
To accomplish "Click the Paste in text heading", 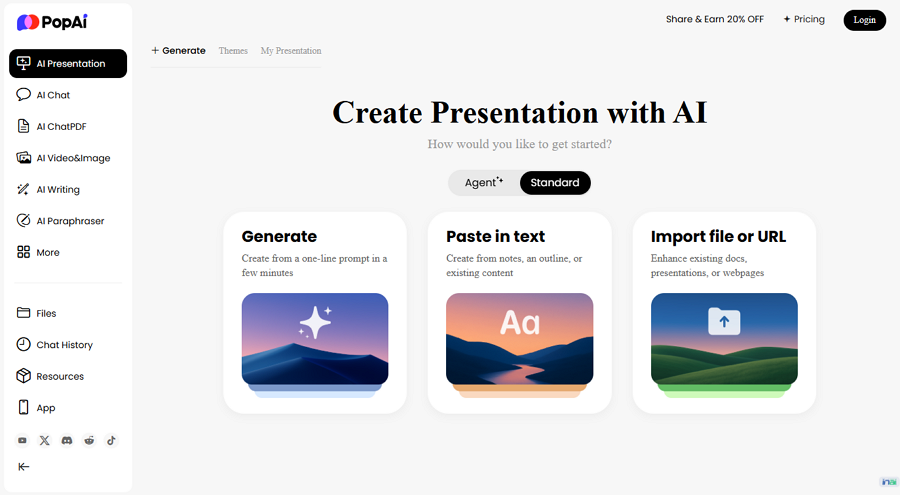I will pyautogui.click(x=495, y=237).
